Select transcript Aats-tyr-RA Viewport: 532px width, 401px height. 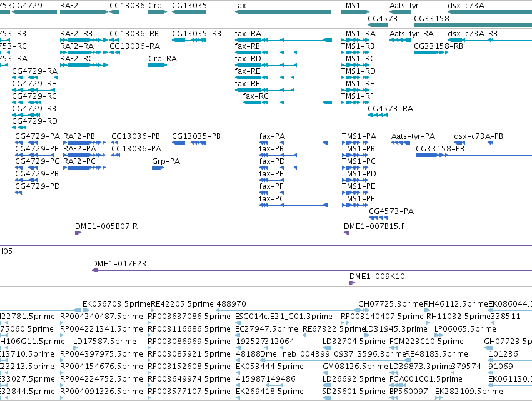point(400,40)
